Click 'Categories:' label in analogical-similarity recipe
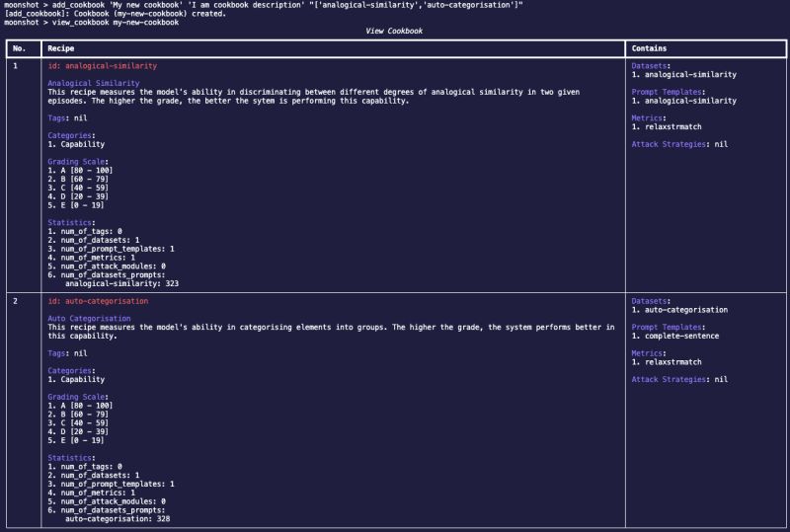 (x=71, y=135)
